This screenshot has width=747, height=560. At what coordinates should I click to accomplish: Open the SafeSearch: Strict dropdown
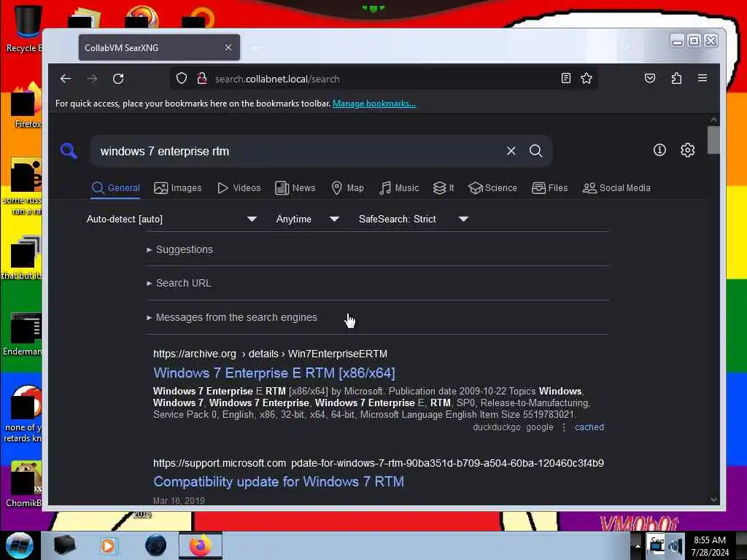414,219
